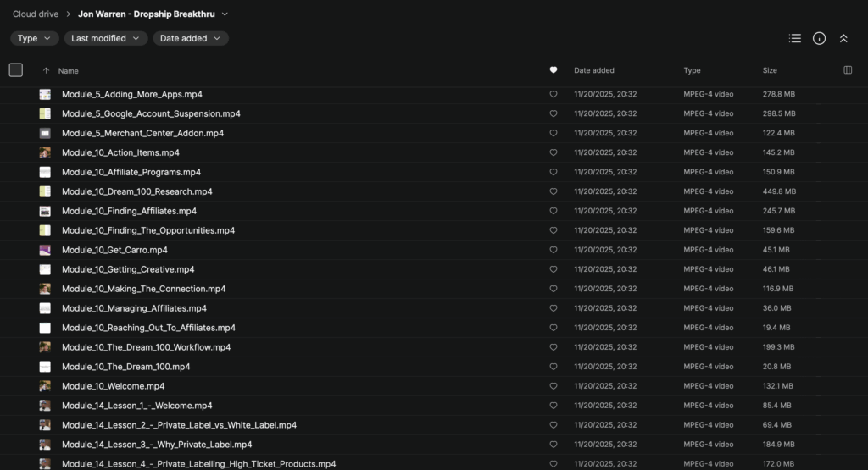Click the favorites heart column header
Viewport: 868px width, 470px height.
point(554,70)
